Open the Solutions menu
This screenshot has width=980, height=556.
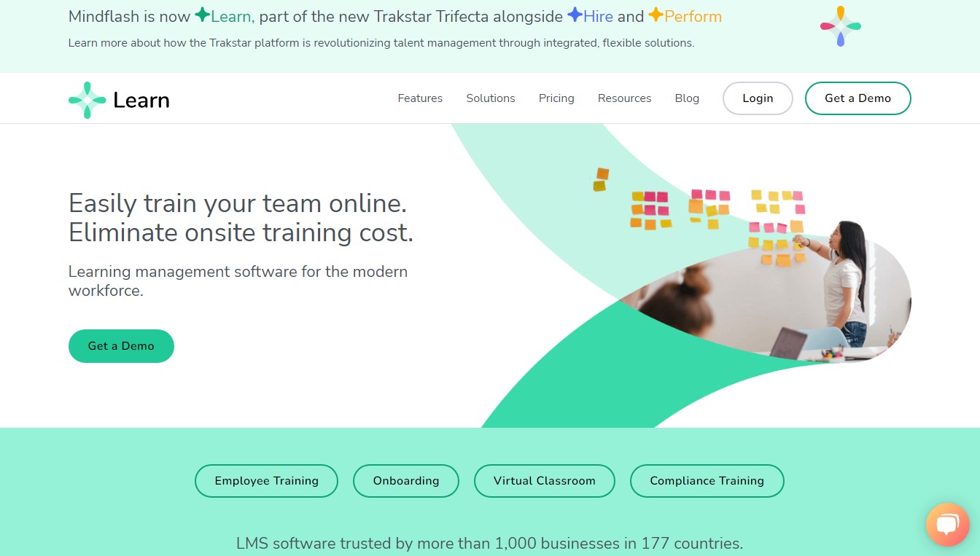491,98
